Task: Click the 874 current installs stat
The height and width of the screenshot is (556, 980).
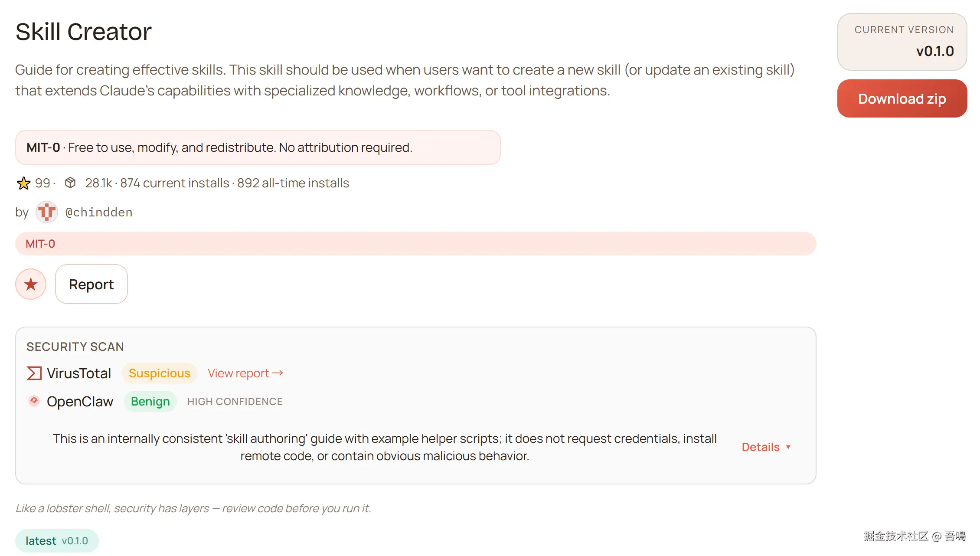Action: pyautogui.click(x=174, y=183)
